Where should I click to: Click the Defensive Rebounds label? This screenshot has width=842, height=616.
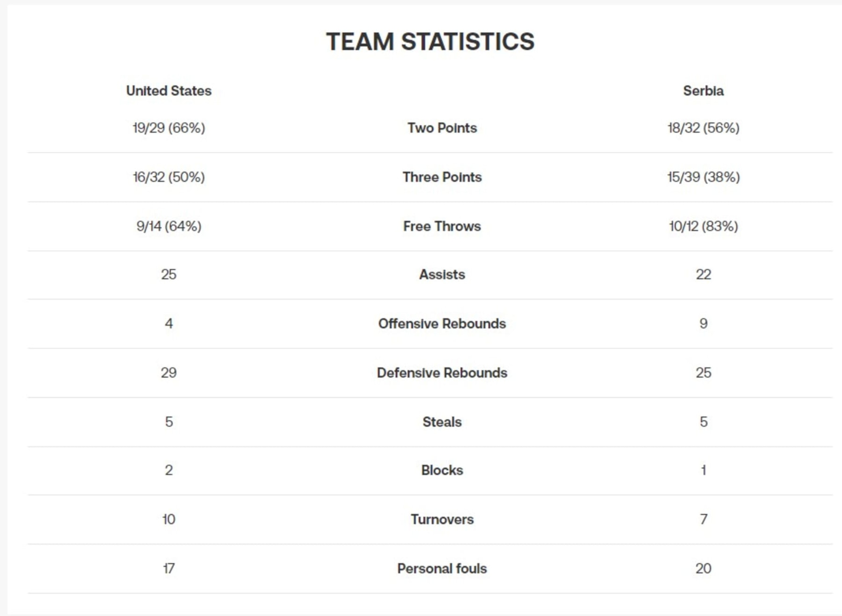coord(442,373)
